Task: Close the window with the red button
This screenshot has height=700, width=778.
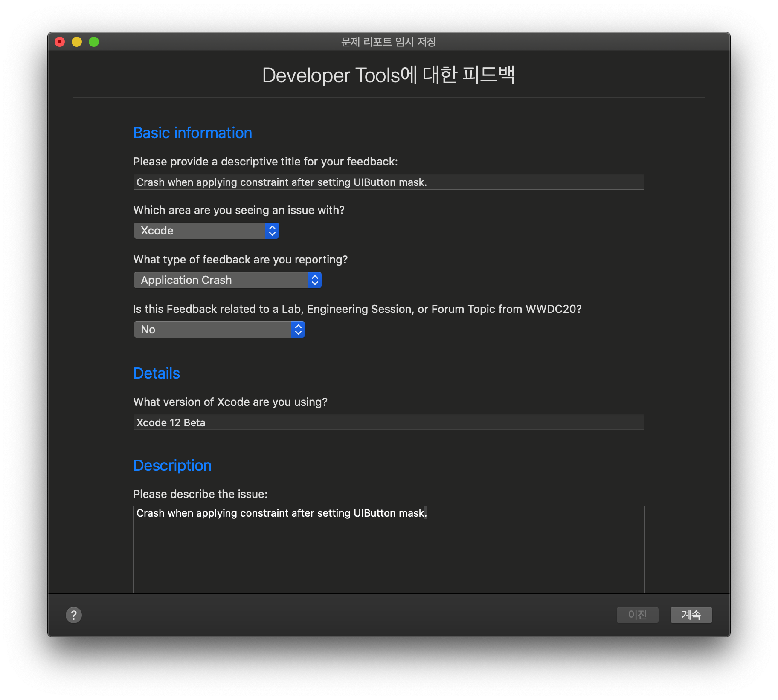Action: coord(60,42)
